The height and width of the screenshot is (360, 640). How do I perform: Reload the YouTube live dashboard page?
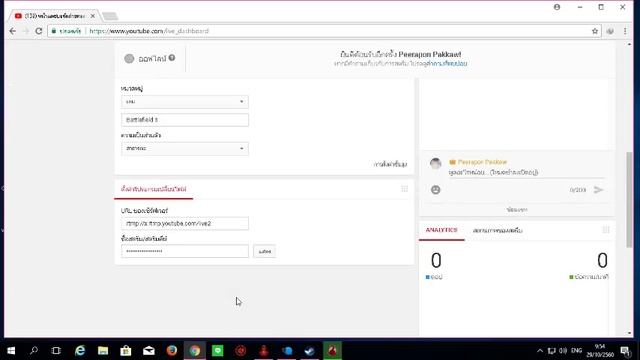click(x=39, y=31)
